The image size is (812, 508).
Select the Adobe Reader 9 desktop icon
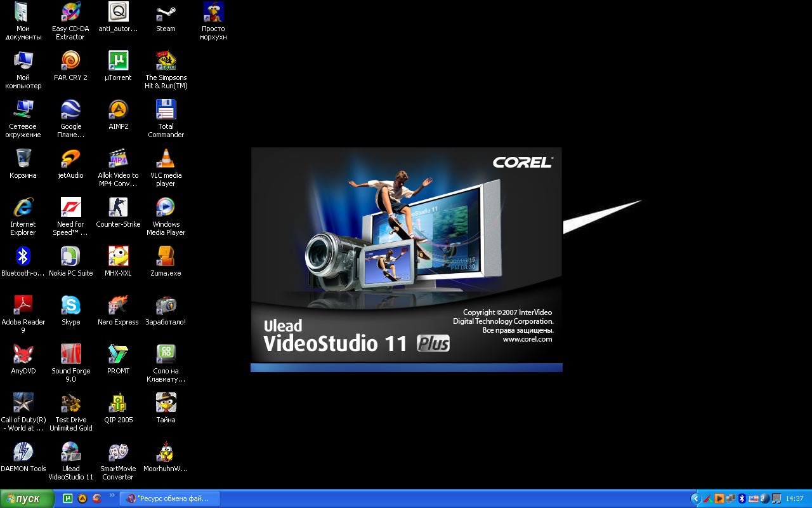tap(23, 305)
